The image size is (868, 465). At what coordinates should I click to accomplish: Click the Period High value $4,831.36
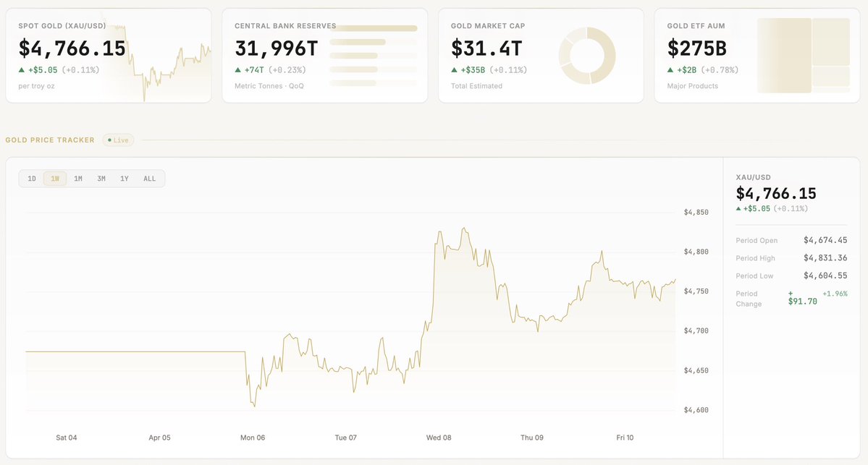tap(825, 258)
